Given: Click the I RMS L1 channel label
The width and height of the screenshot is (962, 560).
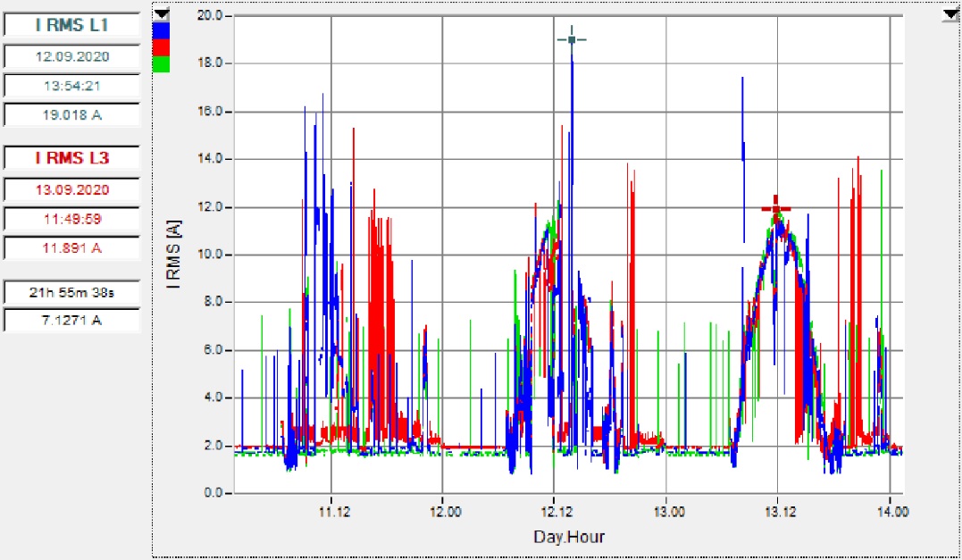Looking at the screenshot, I should [x=71, y=25].
